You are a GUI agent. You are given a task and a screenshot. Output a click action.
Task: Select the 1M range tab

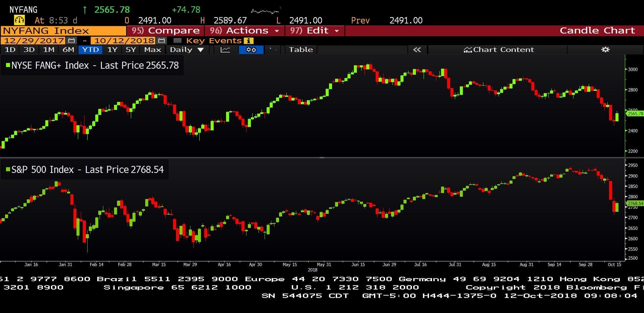(49, 50)
